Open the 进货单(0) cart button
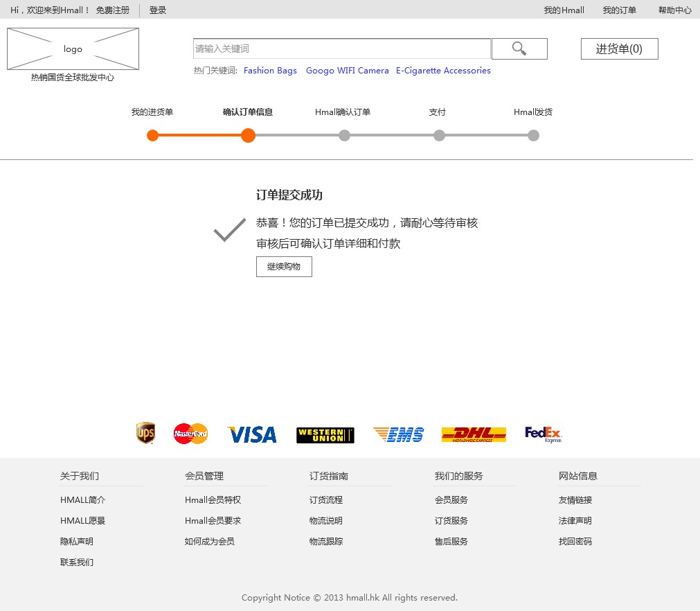The image size is (700, 611). coord(619,49)
